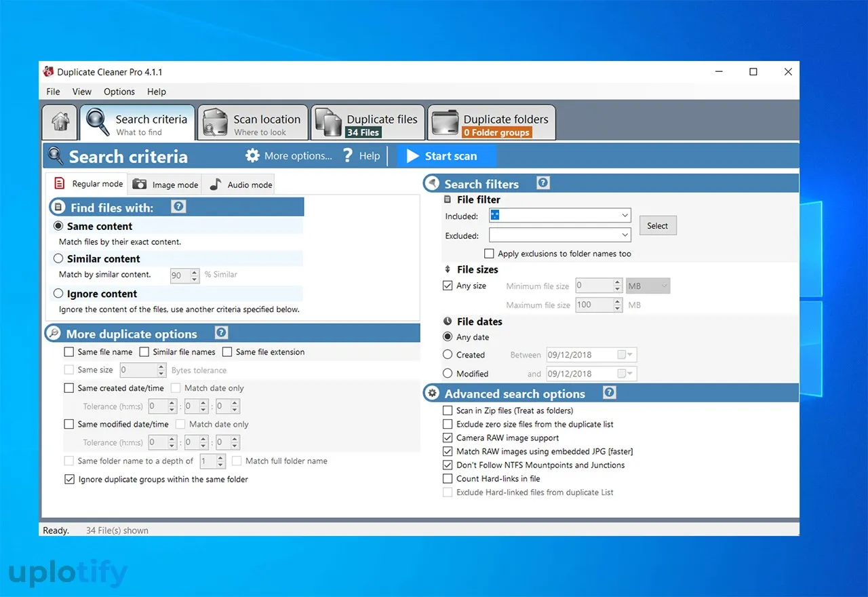Click the Image mode camera icon
This screenshot has width=868, height=597.
coord(140,184)
